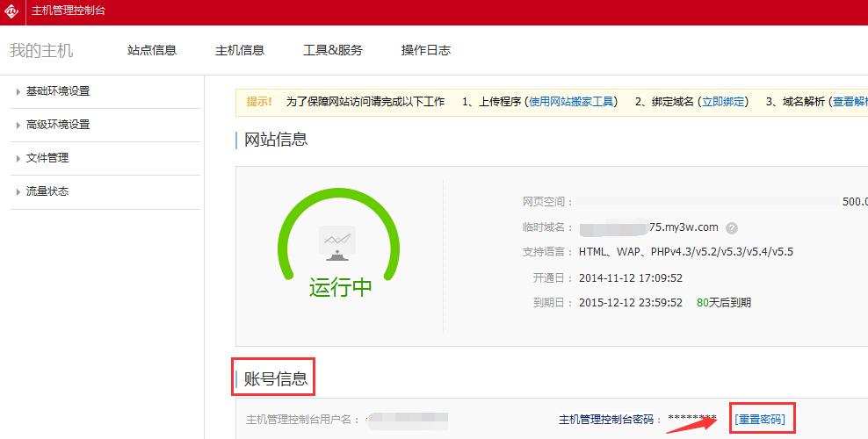Click the monitor icon inside the status gauge

338,242
